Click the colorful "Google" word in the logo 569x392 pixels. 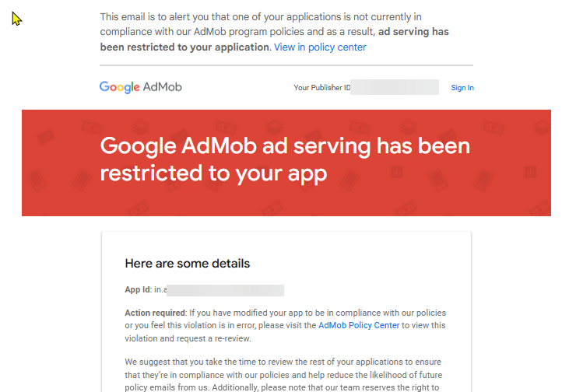click(119, 87)
